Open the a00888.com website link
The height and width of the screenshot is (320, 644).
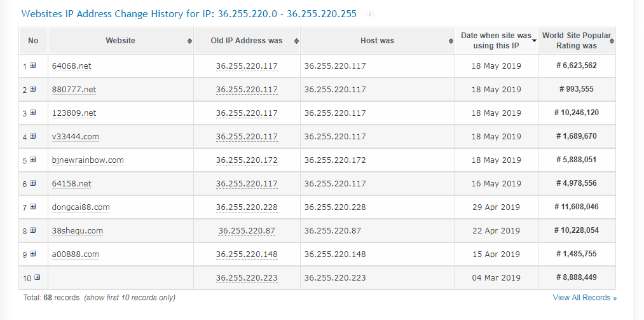point(76,254)
